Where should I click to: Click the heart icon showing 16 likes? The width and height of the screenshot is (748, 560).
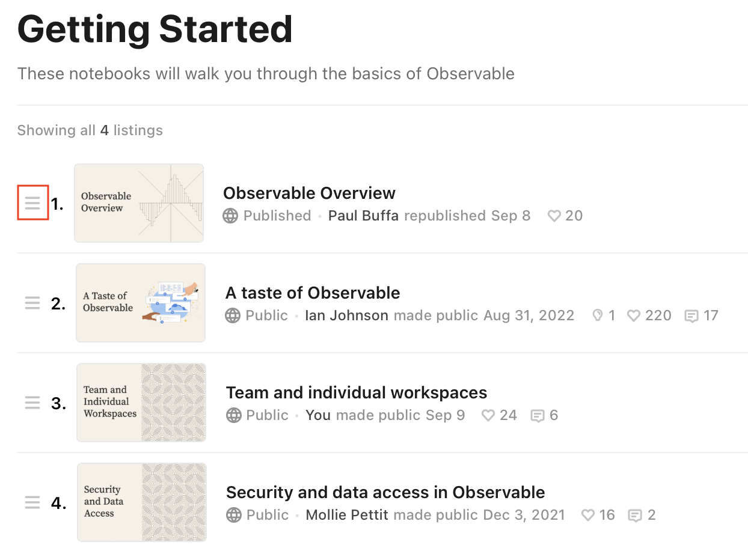[x=587, y=515]
